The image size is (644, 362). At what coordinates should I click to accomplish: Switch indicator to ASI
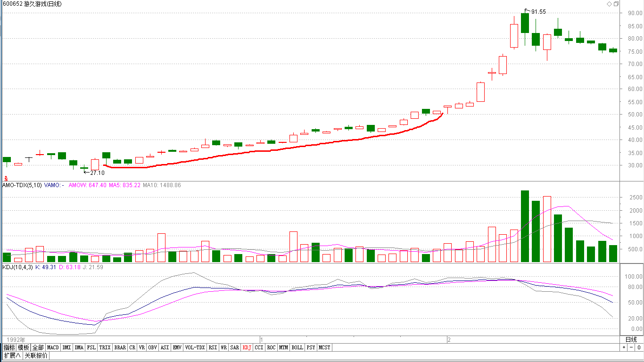(165, 347)
